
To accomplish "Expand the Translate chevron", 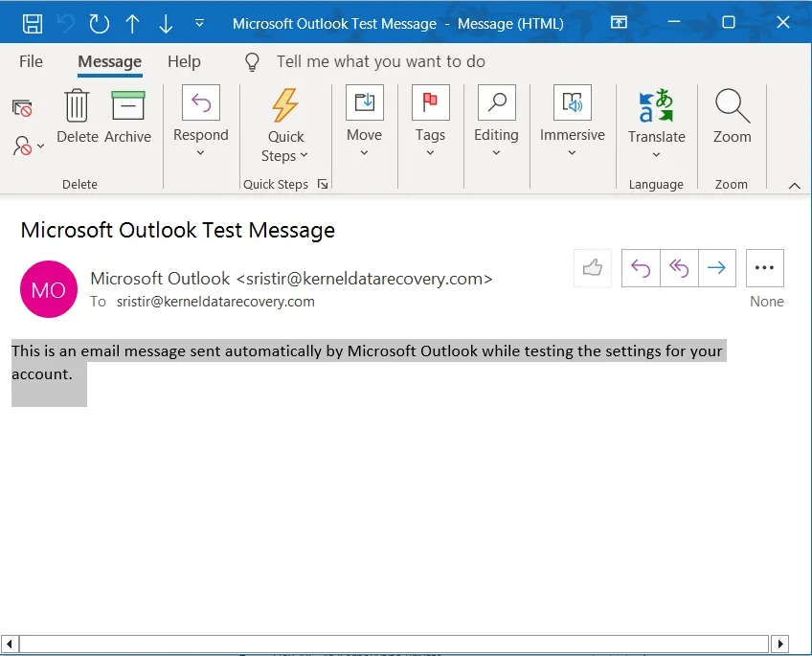I will pos(656,155).
